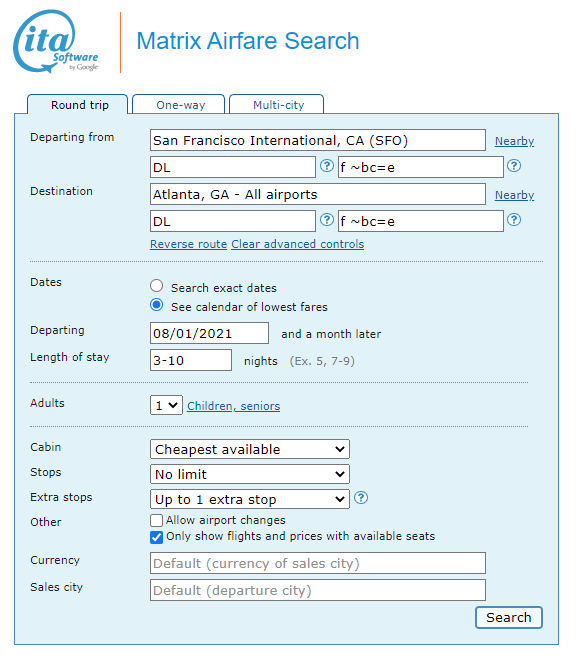This screenshot has height=657, width=576.
Task: Switch to the One-way tab
Action: coord(179,104)
